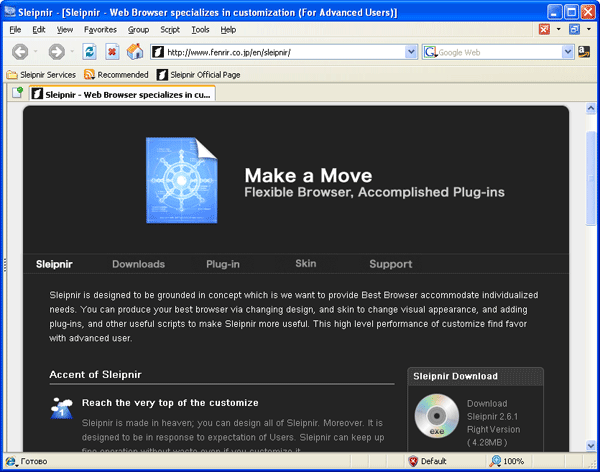The image size is (600, 472).
Task: Click the Google search engine icon
Action: click(x=430, y=52)
